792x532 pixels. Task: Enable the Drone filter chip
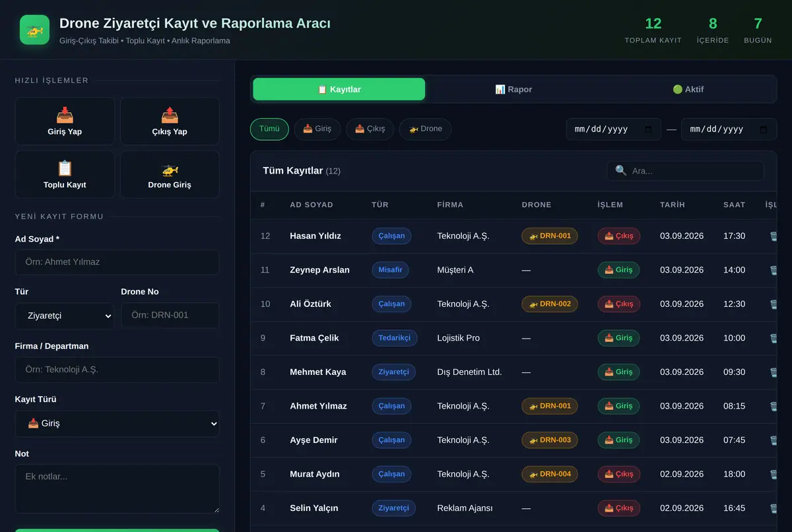tap(425, 129)
